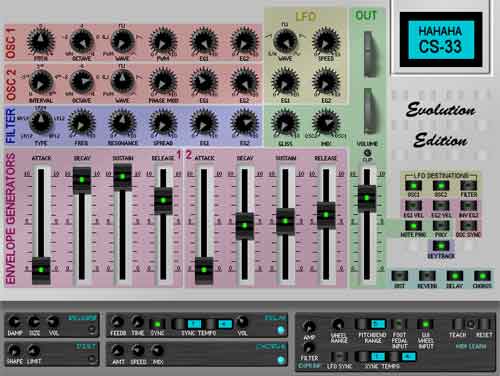Turn off the DELAY effect button
Image resolution: width=500 pixels, height=376 pixels.
click(455, 276)
